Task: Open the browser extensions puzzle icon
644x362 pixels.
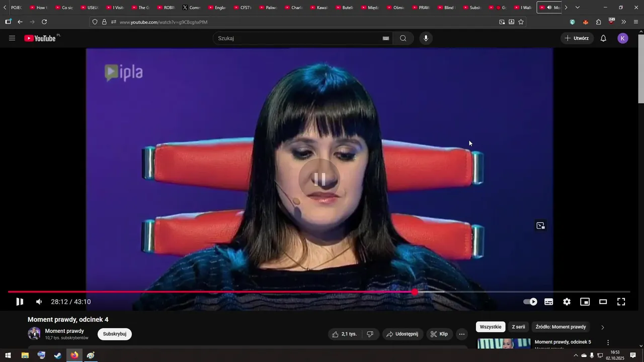Action: tap(598, 22)
